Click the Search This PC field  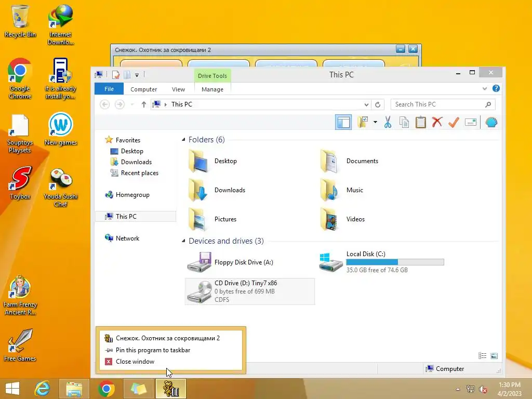coord(443,104)
